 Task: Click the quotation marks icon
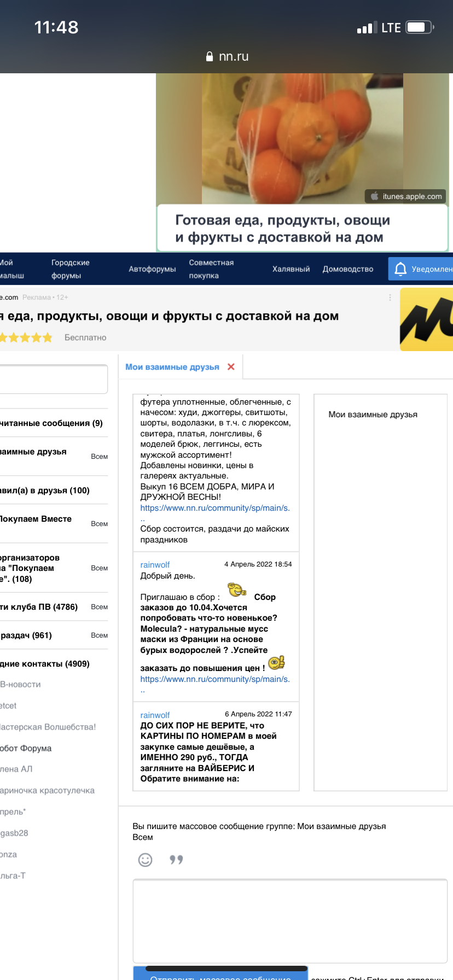176,860
